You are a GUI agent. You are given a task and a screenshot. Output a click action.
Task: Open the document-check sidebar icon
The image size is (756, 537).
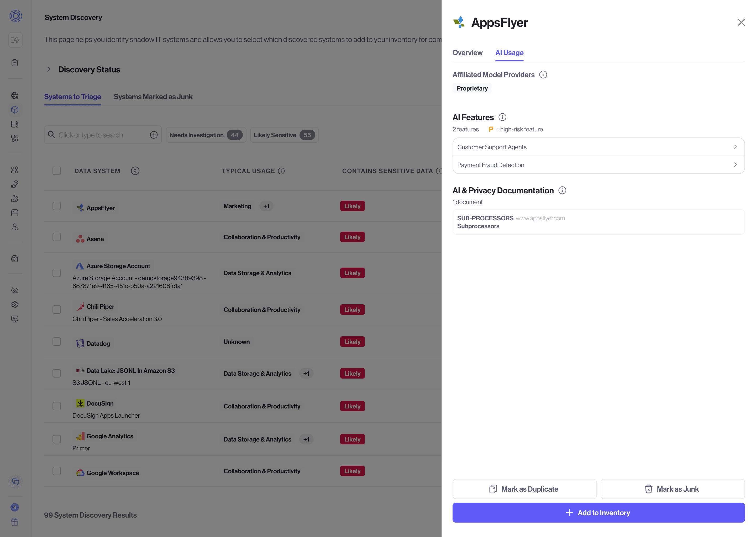pos(15,259)
